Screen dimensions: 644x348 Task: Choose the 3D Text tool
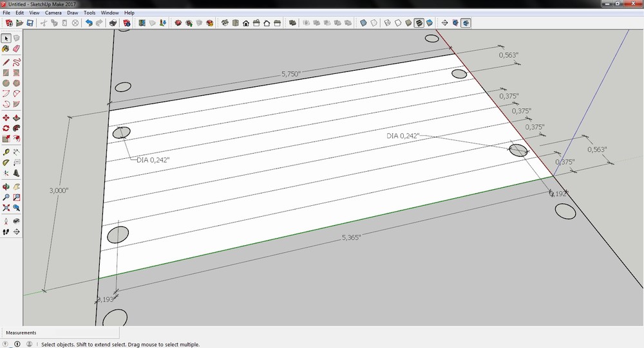(17, 173)
